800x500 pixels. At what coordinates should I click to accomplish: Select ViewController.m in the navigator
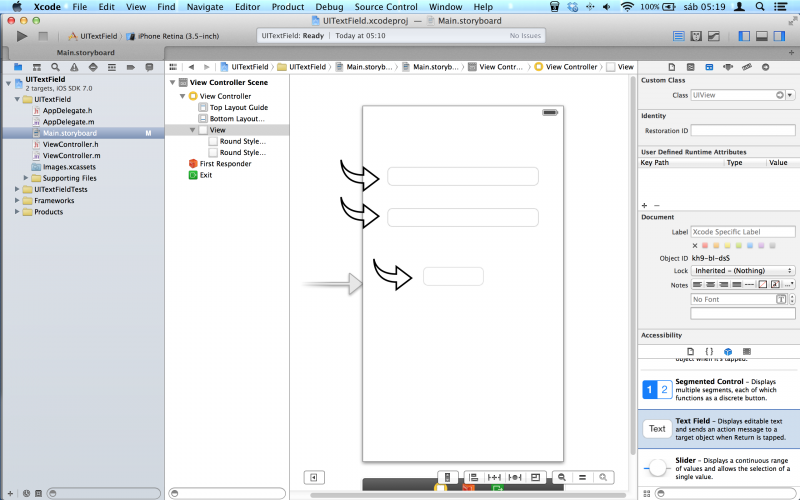pos(71,155)
